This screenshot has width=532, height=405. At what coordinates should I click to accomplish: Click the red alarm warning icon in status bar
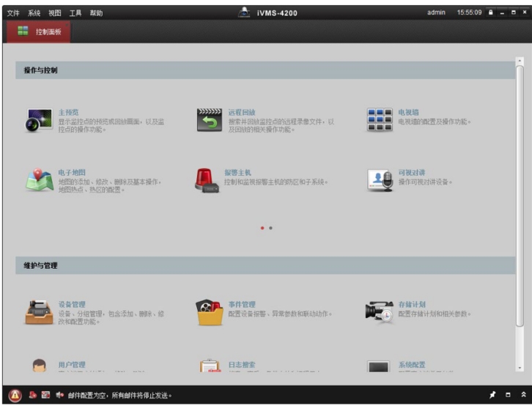(15, 395)
